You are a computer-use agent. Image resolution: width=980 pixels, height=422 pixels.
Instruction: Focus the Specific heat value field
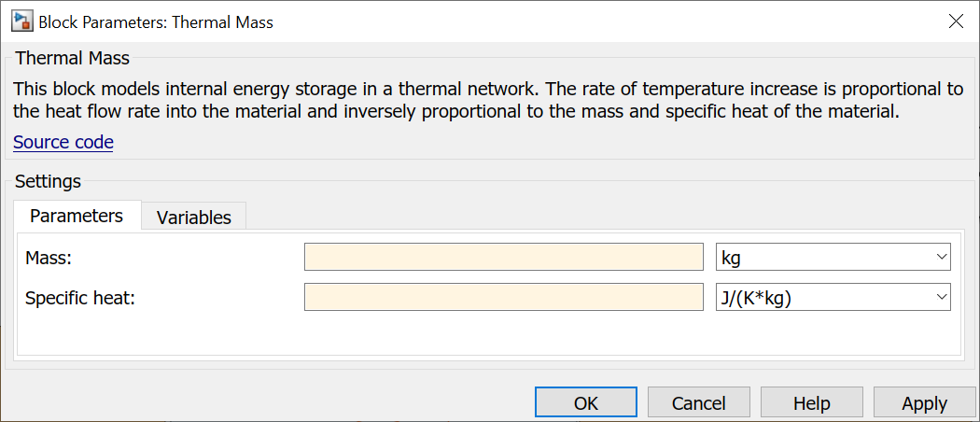pyautogui.click(x=503, y=298)
